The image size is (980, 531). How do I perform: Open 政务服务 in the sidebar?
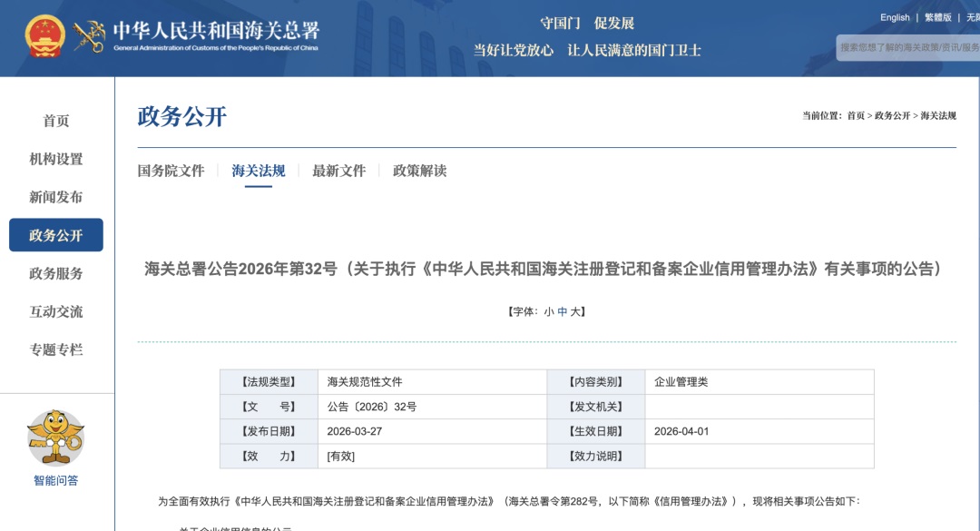coord(56,273)
